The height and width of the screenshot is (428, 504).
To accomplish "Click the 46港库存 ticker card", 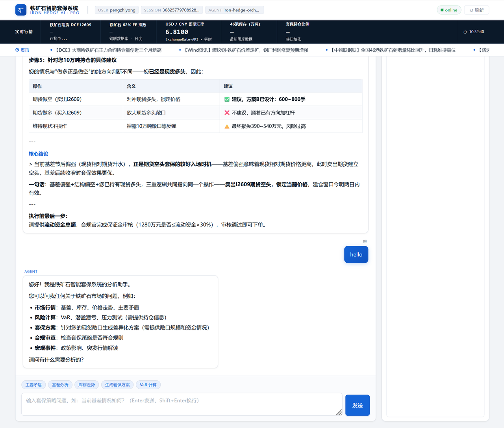I will click(x=248, y=31).
